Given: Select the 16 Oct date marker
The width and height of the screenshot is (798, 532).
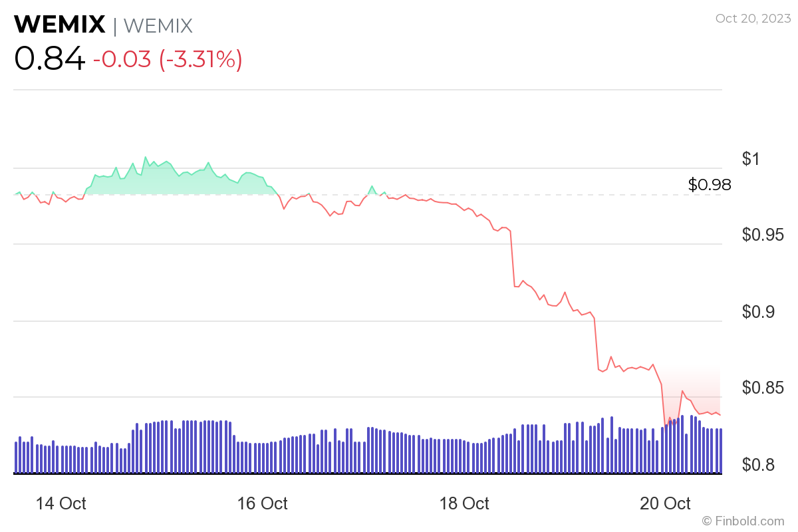Looking at the screenshot, I should (x=263, y=503).
